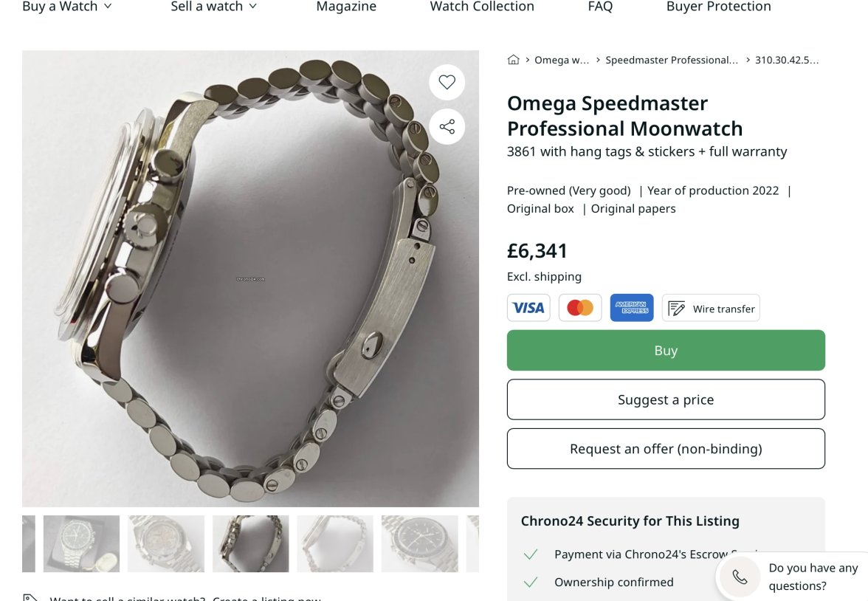
Task: Open the Magazine menu item
Action: point(346,7)
